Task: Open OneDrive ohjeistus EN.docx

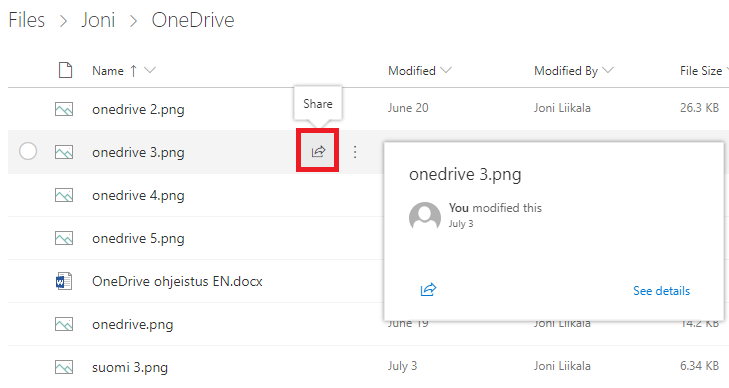Action: pos(177,281)
